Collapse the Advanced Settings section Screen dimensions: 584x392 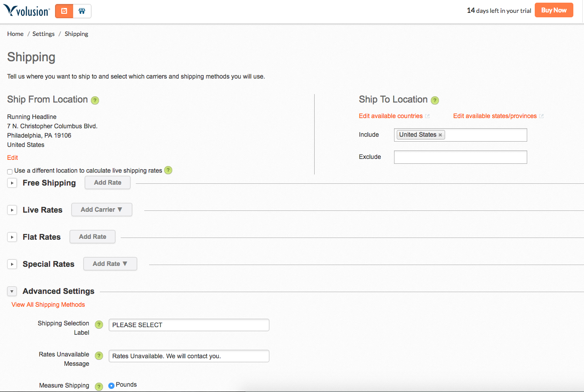click(12, 291)
